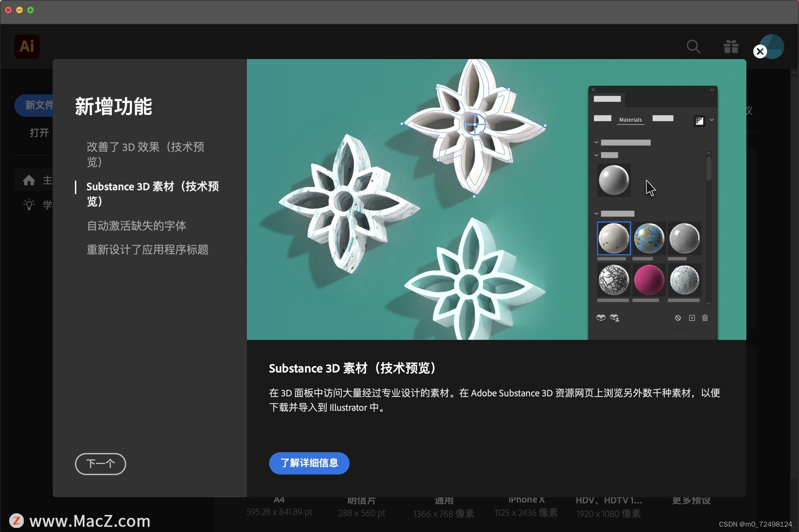Click the blue 新文件 button

point(34,105)
